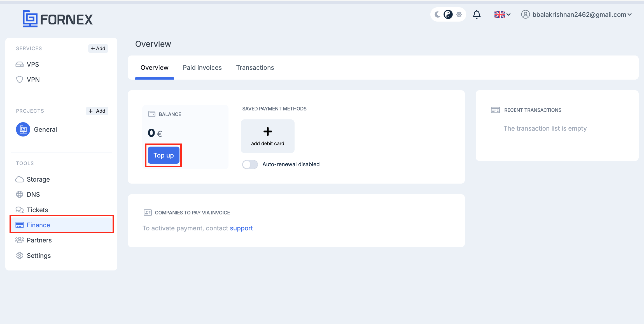644x324 pixels.
Task: Click the Partners icon in sidebar
Action: (x=20, y=240)
